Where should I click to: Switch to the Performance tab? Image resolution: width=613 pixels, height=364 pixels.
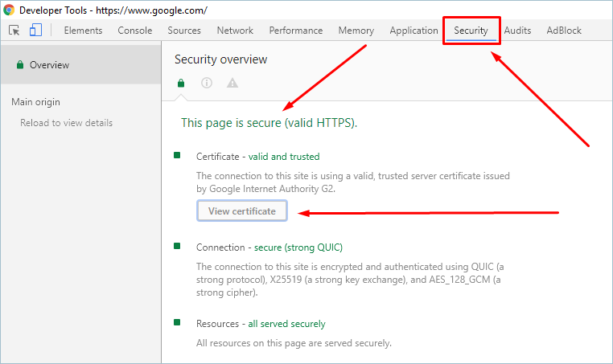tap(296, 31)
